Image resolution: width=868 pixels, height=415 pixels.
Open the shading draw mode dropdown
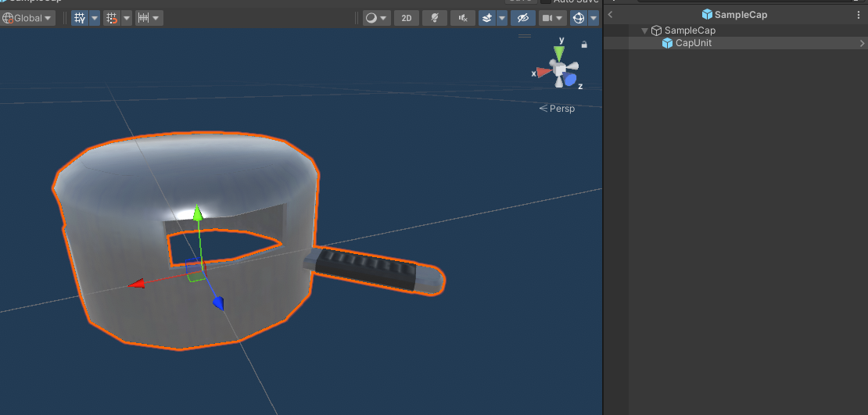(376, 18)
